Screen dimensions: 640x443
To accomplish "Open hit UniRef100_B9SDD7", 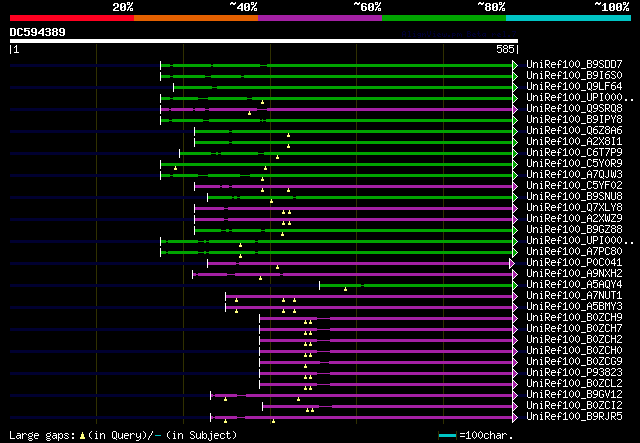I will pyautogui.click(x=574, y=65).
